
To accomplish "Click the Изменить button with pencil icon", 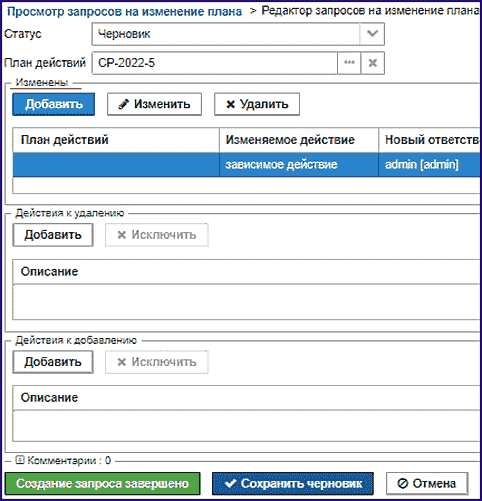I will (x=154, y=104).
